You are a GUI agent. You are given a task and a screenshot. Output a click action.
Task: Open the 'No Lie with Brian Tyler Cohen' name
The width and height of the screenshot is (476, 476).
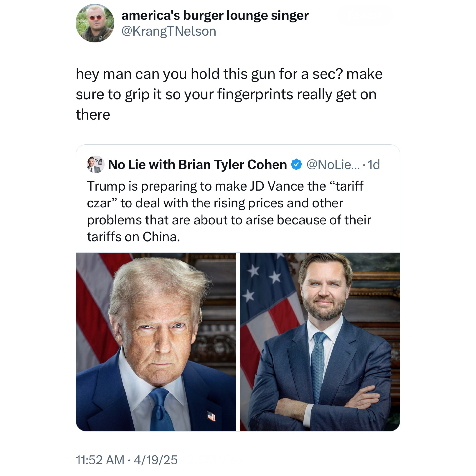pyautogui.click(x=197, y=164)
